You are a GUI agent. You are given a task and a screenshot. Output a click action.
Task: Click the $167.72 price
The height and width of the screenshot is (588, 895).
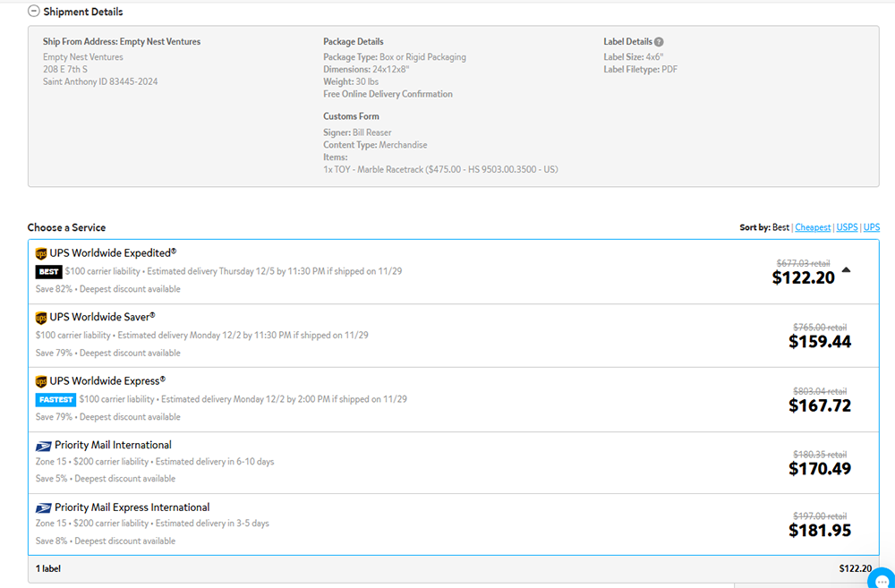820,405
